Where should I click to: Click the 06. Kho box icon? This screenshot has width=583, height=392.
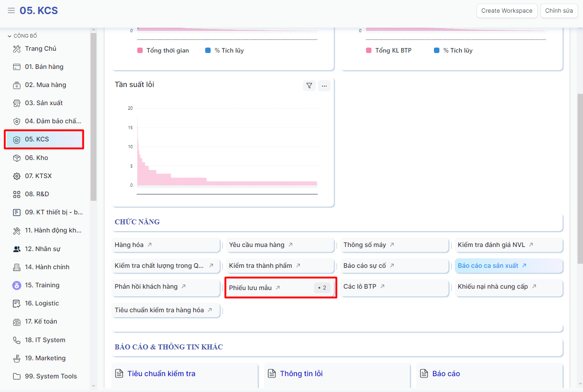coord(17,158)
